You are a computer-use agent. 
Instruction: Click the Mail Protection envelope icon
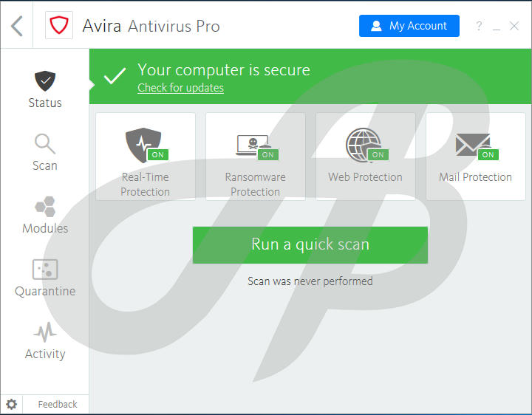[x=473, y=145]
